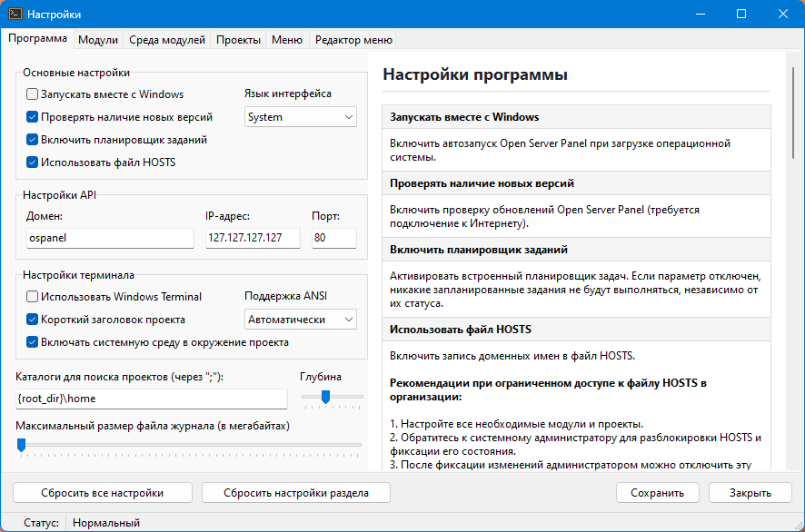Toggle "Короткий заголовок проекта" checkbox
This screenshot has width=805, height=532.
33,320
